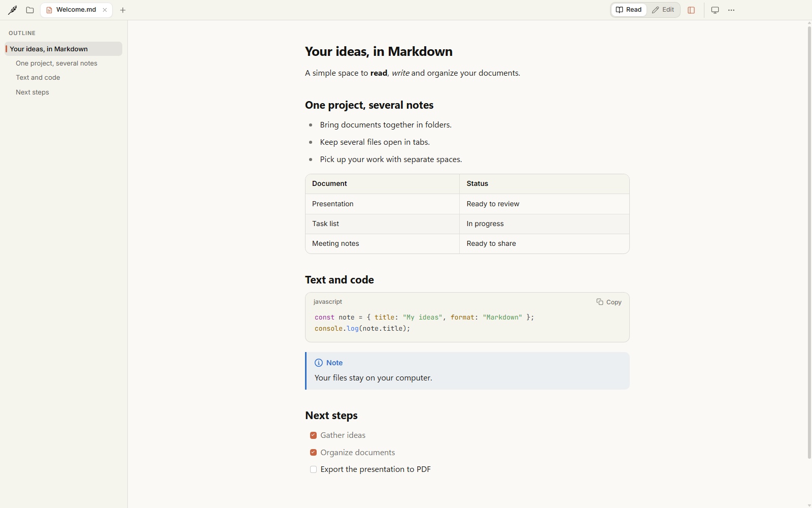The height and width of the screenshot is (508, 812).
Task: Click the 'Task list' table cell
Action: pyautogui.click(x=382, y=224)
